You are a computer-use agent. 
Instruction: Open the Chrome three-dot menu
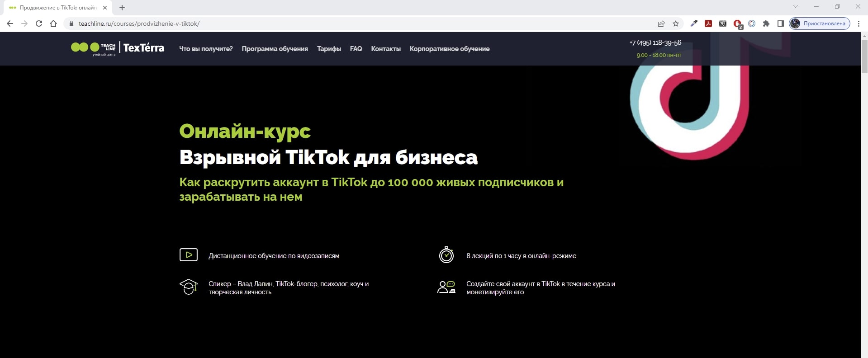click(859, 24)
